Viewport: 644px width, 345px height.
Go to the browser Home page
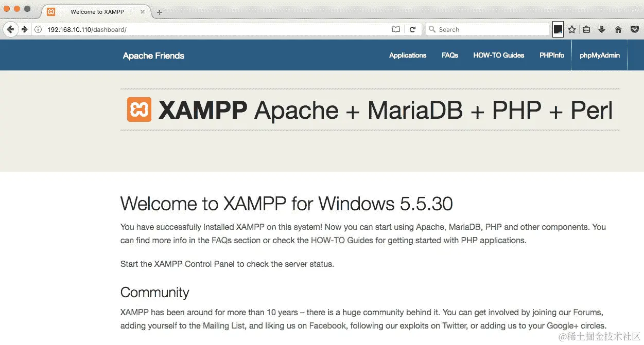[618, 29]
